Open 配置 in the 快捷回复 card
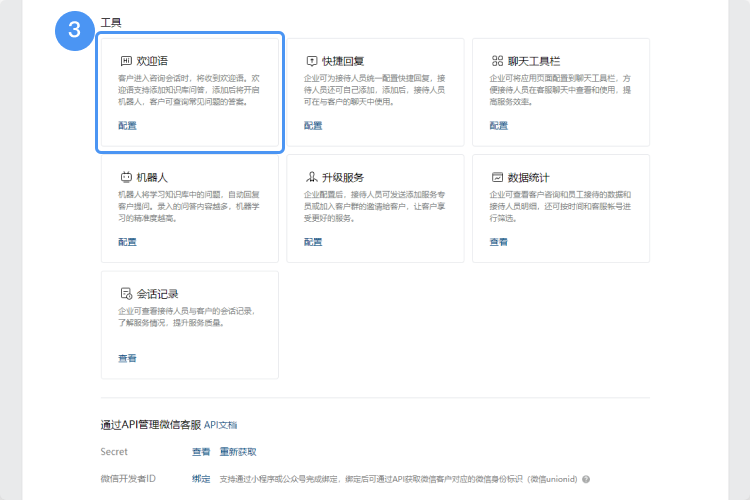The height and width of the screenshot is (500, 750). pyautogui.click(x=313, y=126)
